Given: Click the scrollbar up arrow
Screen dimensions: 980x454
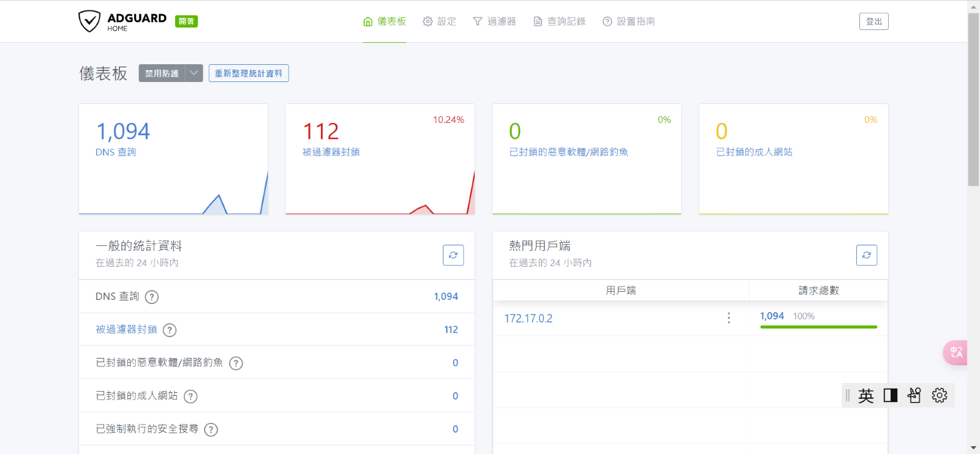Looking at the screenshot, I should [973, 6].
